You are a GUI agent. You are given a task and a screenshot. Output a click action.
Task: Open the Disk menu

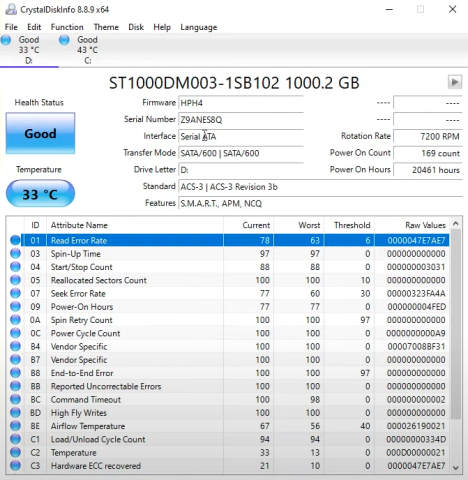point(136,27)
